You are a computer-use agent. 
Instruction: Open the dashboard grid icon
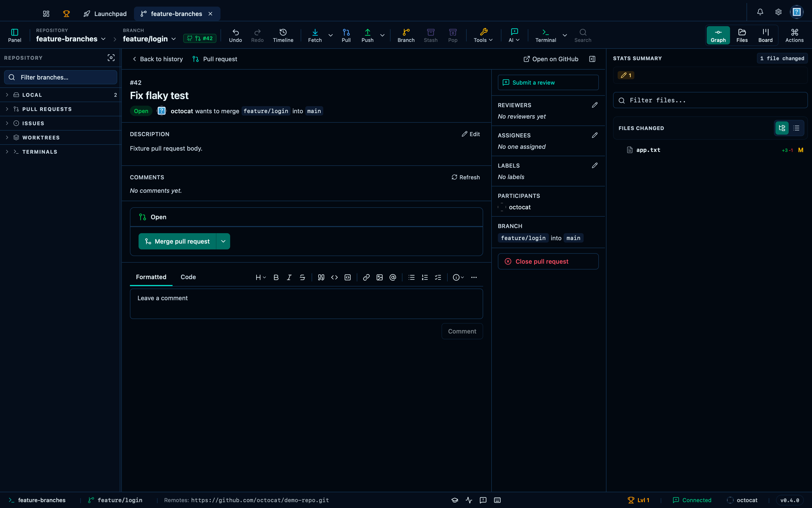[46, 14]
